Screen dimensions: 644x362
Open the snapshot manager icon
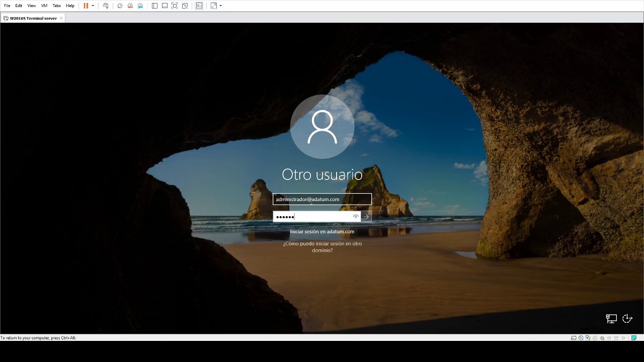click(140, 6)
